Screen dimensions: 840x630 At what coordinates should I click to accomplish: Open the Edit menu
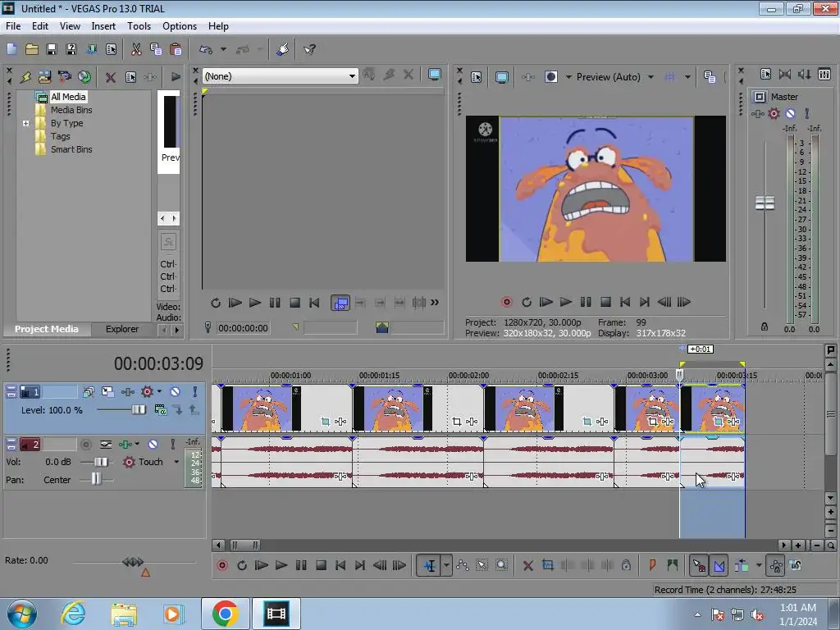point(40,26)
